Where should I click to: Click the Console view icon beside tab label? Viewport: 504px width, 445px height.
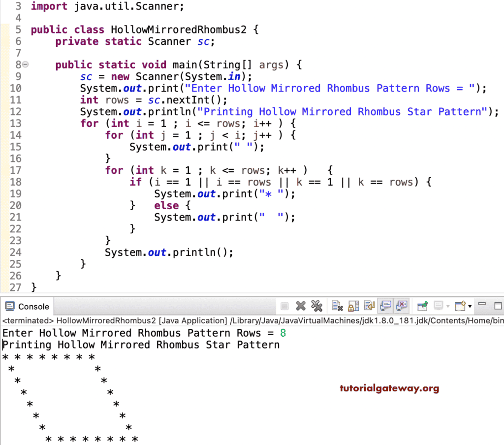tap(10, 306)
